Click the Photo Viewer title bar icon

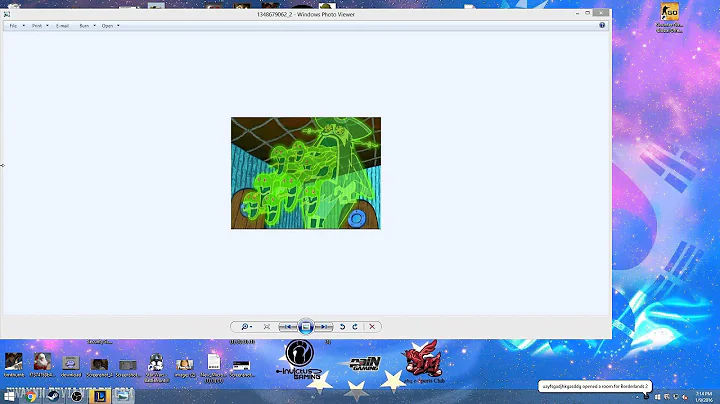tap(6, 14)
